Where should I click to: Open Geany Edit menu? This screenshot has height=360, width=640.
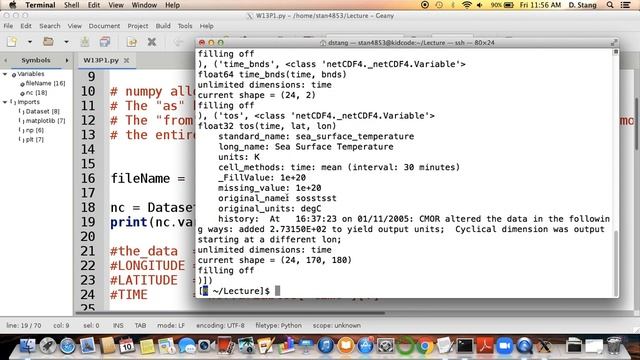[x=26, y=26]
